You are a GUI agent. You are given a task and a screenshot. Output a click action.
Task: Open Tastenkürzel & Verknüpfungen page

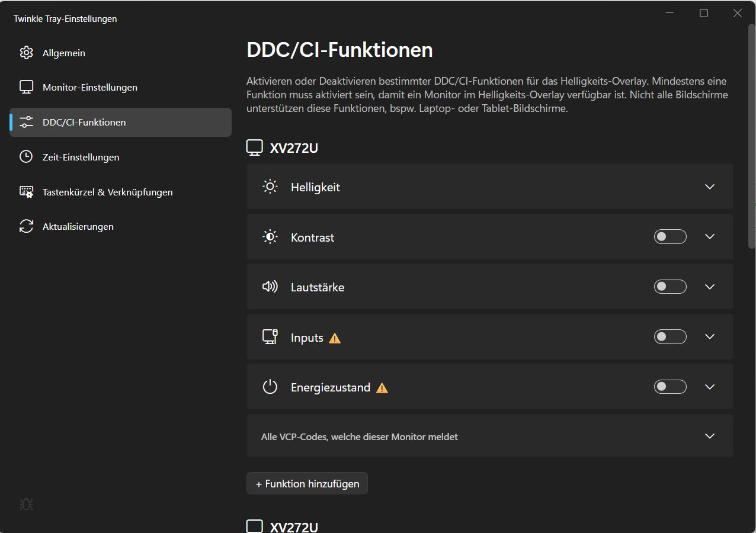click(x=107, y=192)
